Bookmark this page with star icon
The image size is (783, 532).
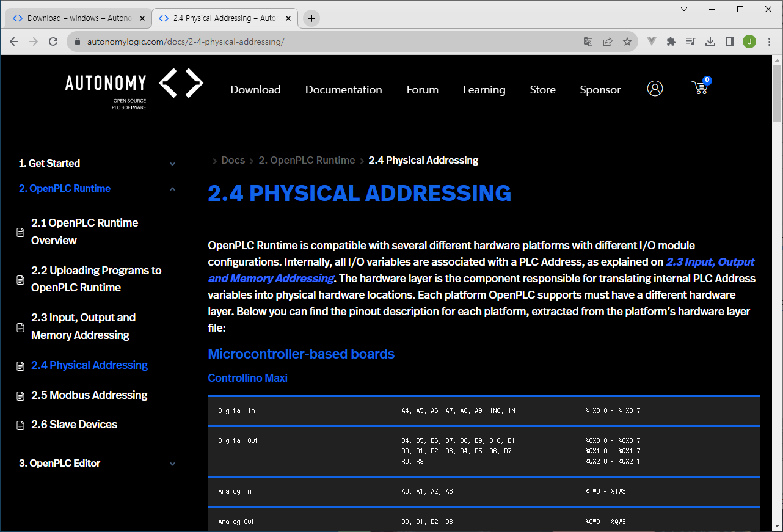click(627, 42)
